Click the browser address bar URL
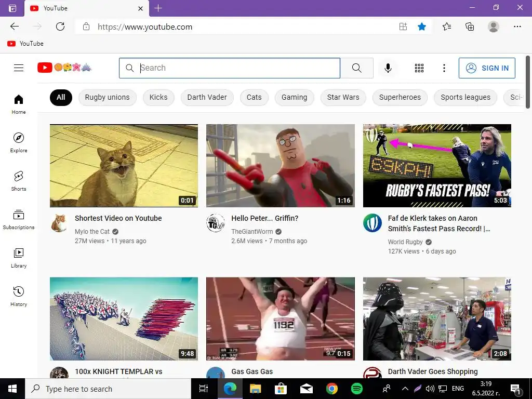This screenshot has height=399, width=532. pos(145,27)
